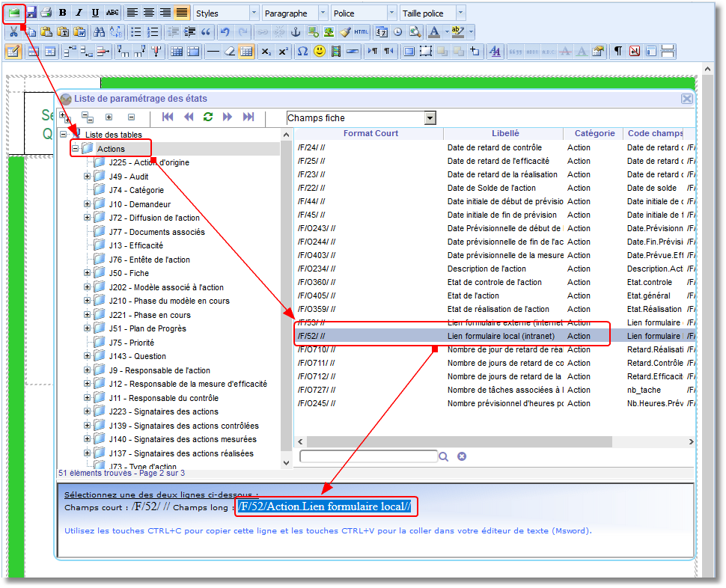Sort by the Libellé column header
Screen dimensions: 726x588
pyautogui.click(x=505, y=133)
